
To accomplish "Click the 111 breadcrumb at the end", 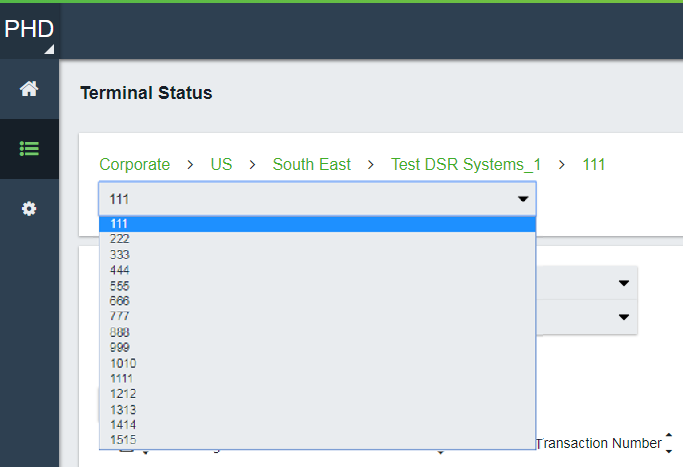I will point(594,165).
